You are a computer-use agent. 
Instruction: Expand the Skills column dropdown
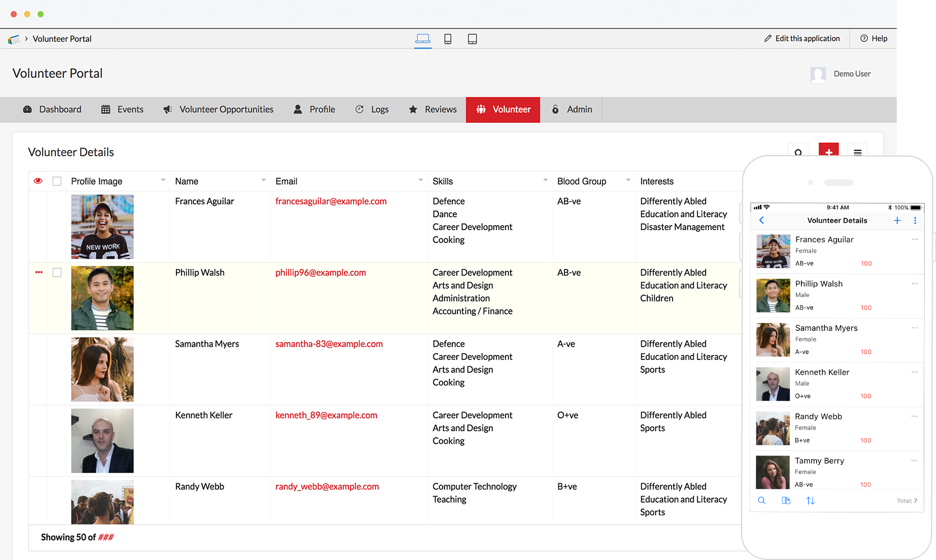click(x=545, y=180)
